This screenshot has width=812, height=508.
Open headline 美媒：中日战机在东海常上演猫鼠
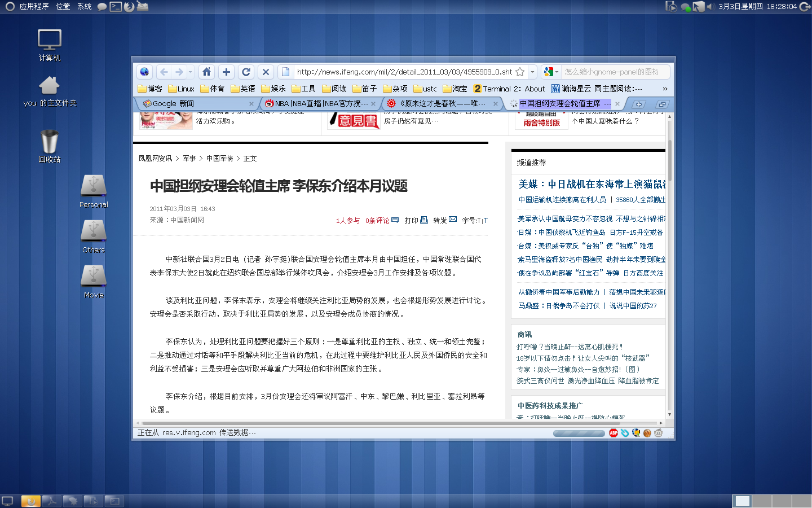click(592, 184)
